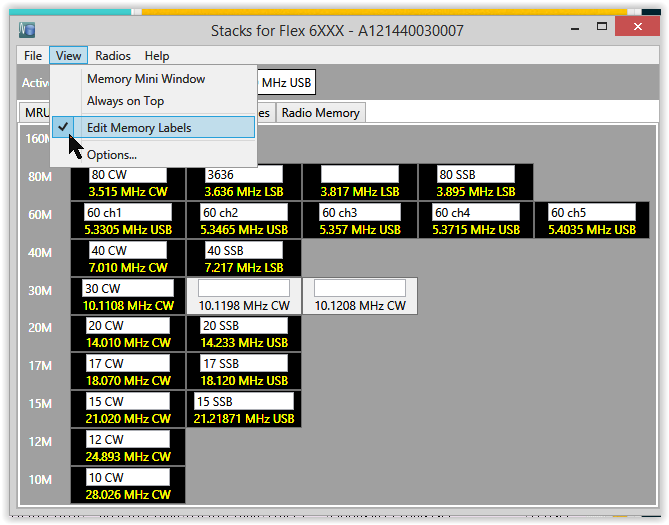669x525 pixels.
Task: Open the File menu
Action: (33, 56)
